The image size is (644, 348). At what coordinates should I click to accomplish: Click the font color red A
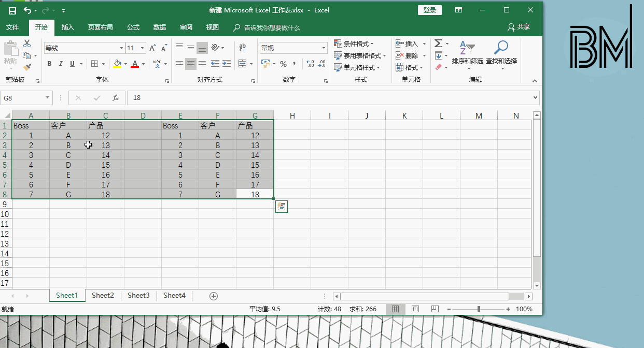point(135,64)
